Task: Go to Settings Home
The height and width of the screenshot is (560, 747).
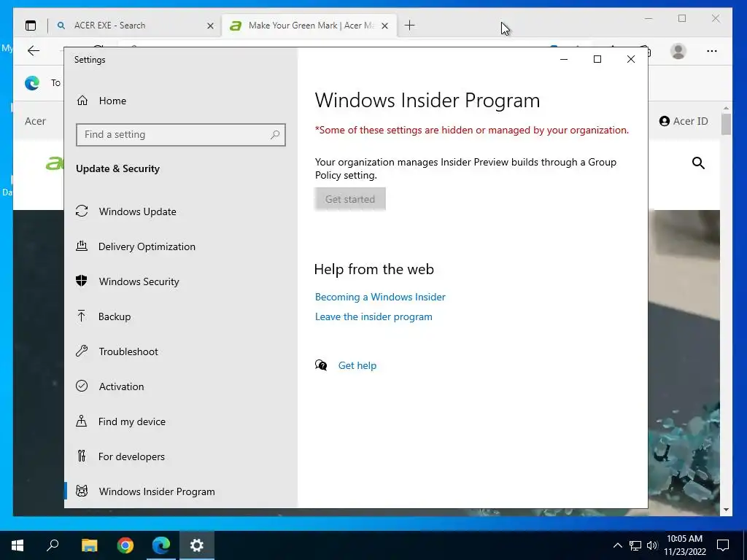Action: 181,101
